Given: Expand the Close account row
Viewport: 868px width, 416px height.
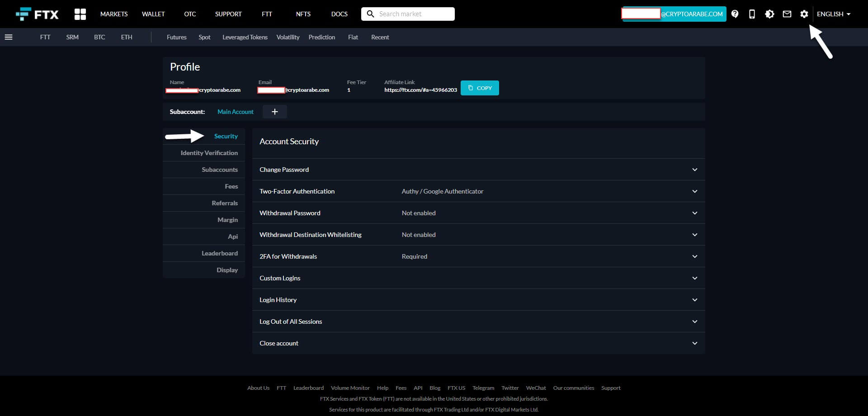Looking at the screenshot, I should pos(478,343).
